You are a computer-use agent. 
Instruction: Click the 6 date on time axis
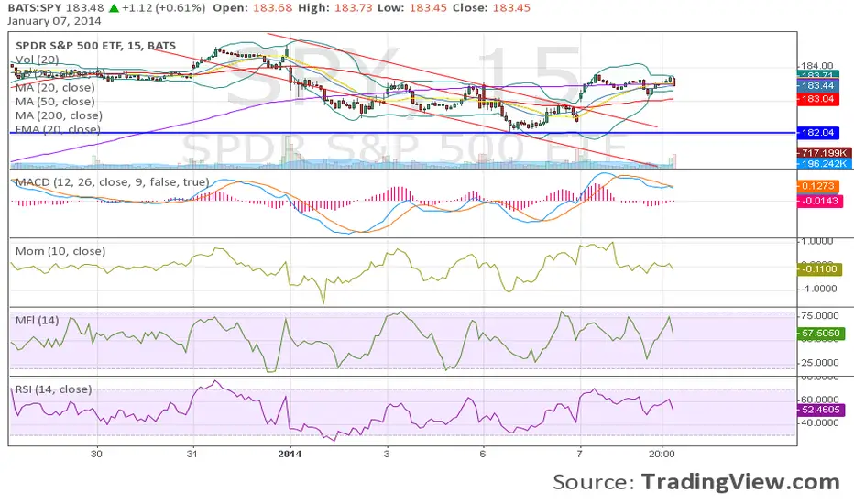pyautogui.click(x=483, y=454)
